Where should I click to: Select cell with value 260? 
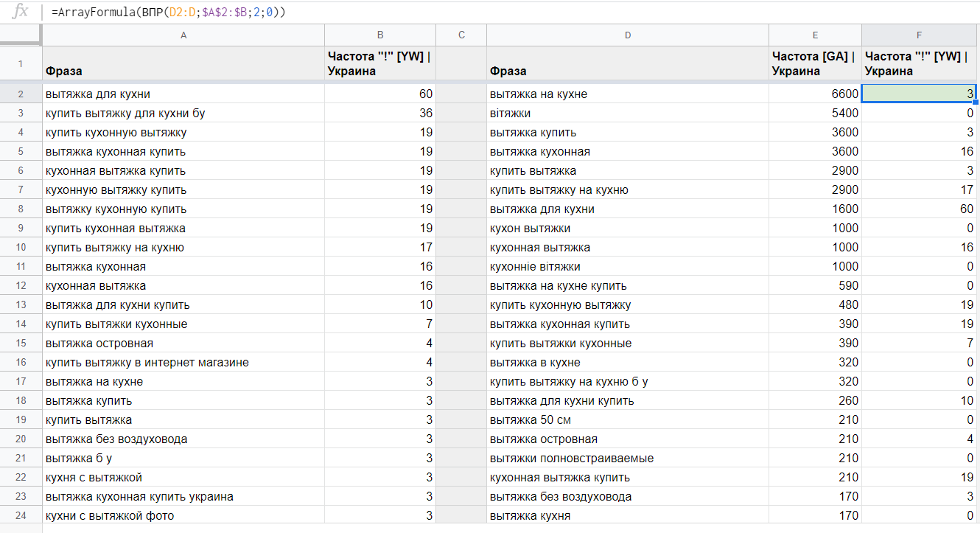tap(815, 401)
